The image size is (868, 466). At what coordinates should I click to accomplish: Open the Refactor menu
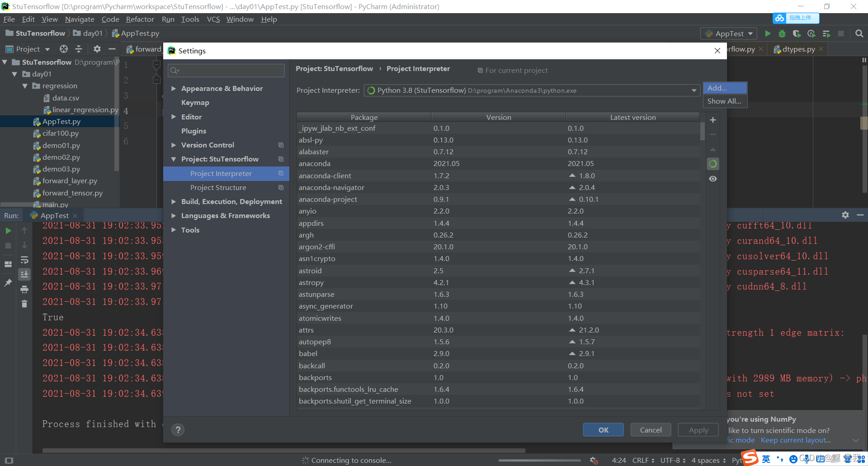(x=140, y=19)
